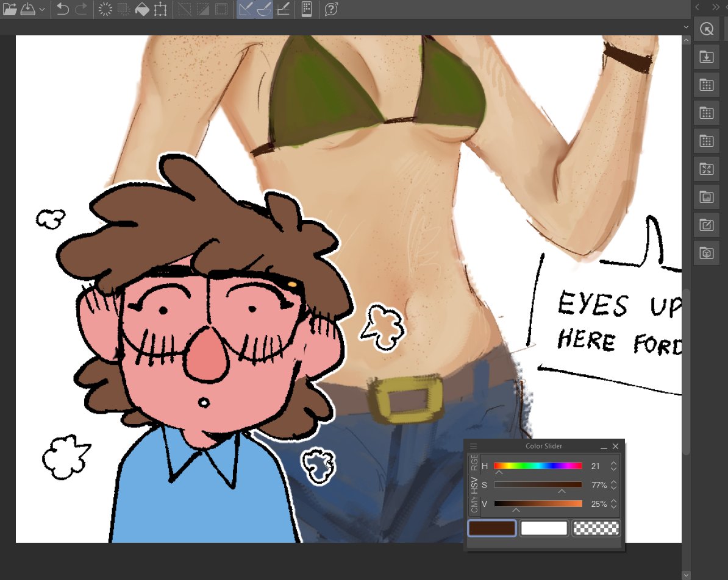Viewport: 728px width, 580px height.
Task: Open Quick Access panel icon
Action: click(x=707, y=29)
